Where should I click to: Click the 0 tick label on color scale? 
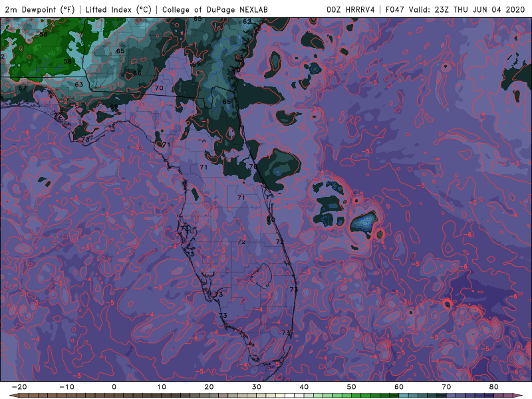114,387
